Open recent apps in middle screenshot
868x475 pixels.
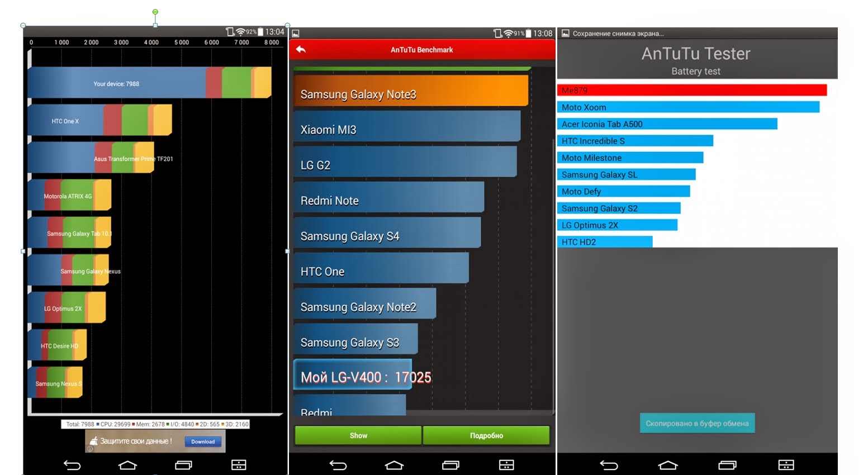click(450, 465)
